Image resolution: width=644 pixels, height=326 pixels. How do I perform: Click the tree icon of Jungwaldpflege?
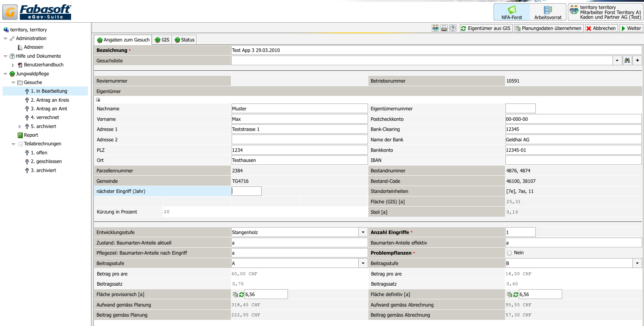click(12, 74)
